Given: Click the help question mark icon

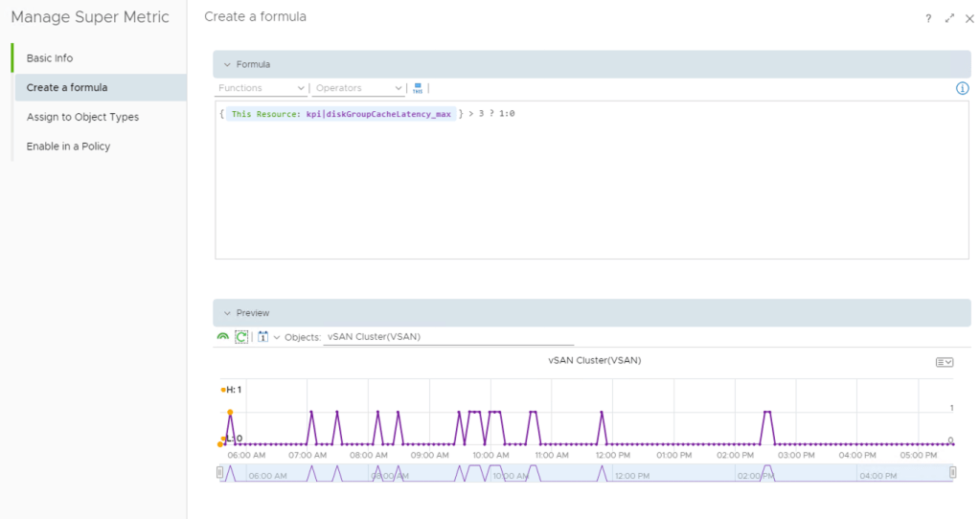Looking at the screenshot, I should click(928, 18).
